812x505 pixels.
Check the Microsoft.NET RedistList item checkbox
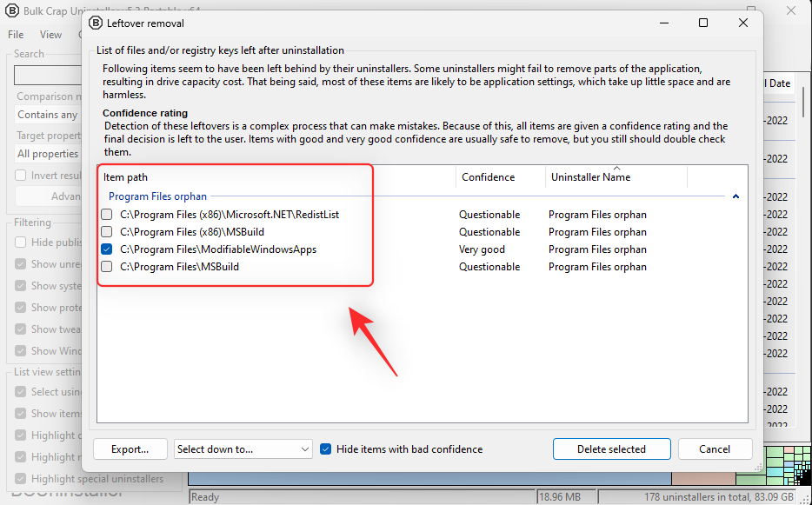pyautogui.click(x=107, y=214)
